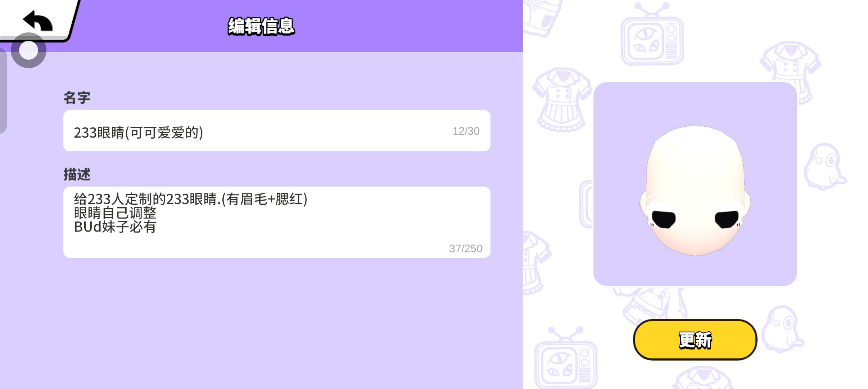The image size is (868, 389).
Task: Click the 描述 field label
Action: tap(77, 174)
